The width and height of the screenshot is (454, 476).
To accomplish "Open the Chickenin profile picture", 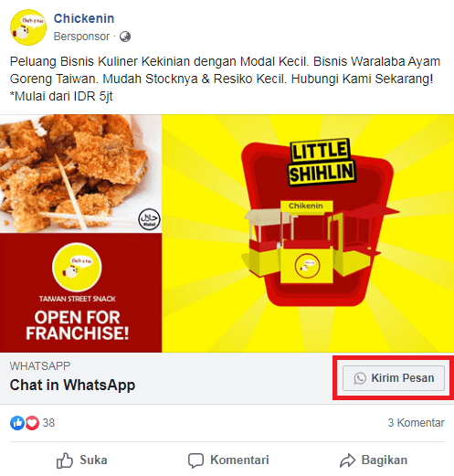I will click(x=28, y=27).
